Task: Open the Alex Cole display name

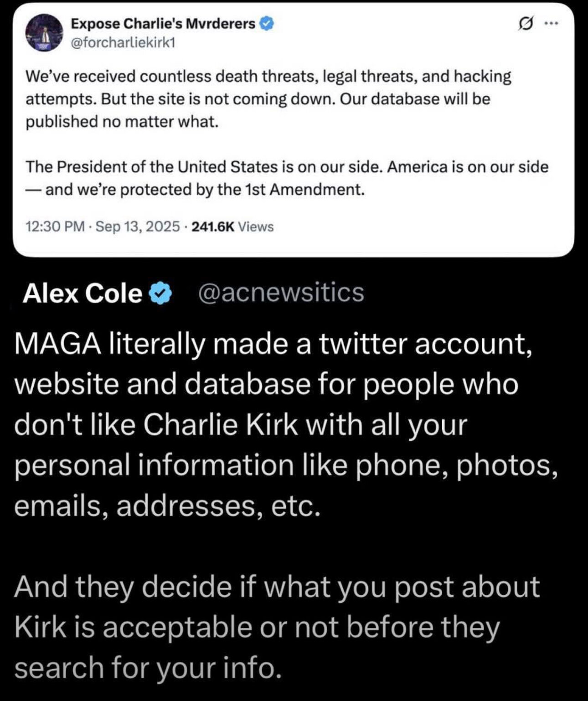Action: click(x=83, y=293)
